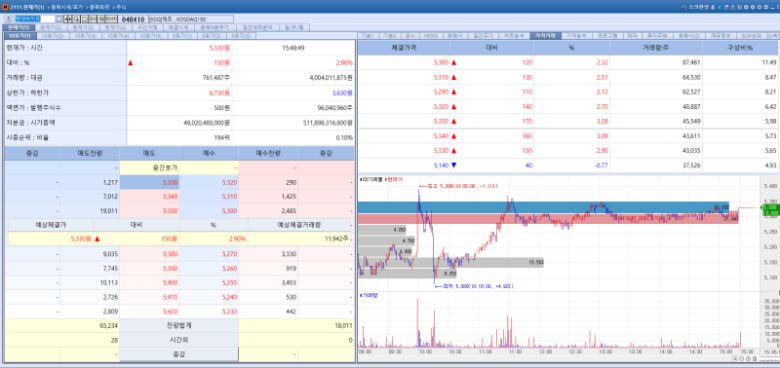Screen dimensions: 780x368
Task: Click the stock name search input field
Action: [35, 19]
